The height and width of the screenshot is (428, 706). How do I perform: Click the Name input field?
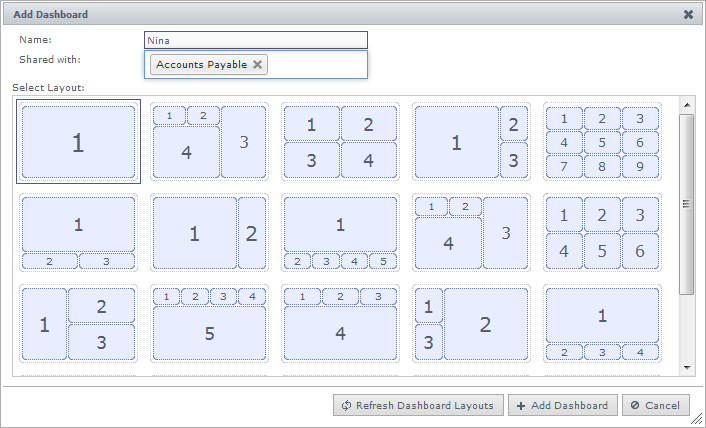[256, 40]
